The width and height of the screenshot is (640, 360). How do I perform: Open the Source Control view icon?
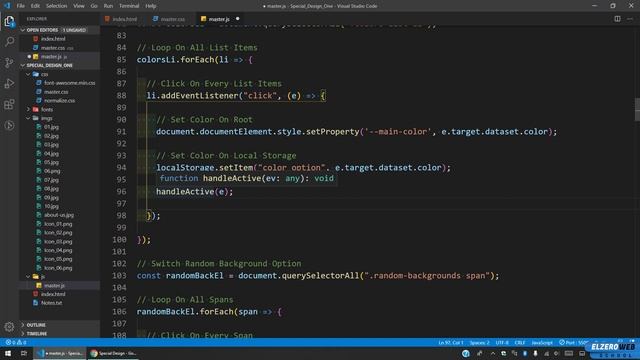coord(9,62)
